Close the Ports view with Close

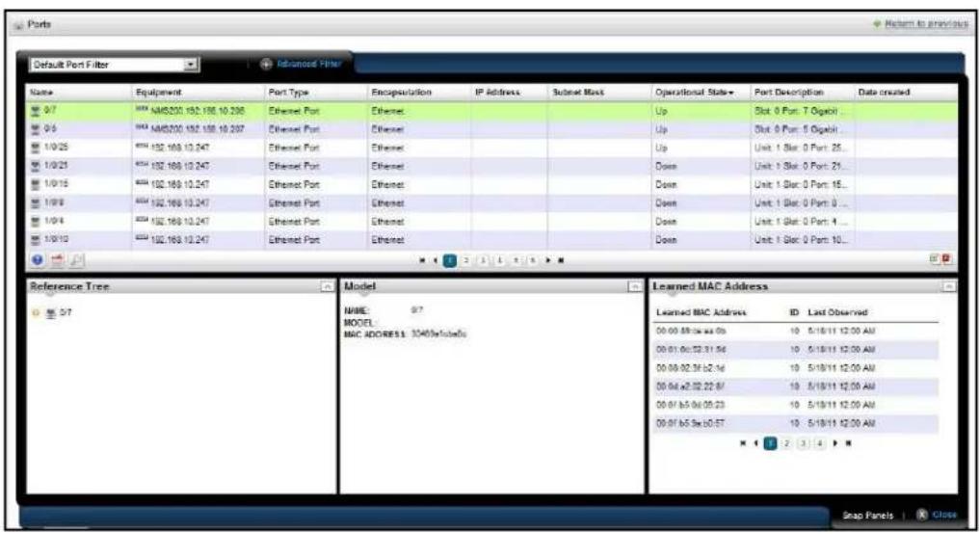coord(937,515)
